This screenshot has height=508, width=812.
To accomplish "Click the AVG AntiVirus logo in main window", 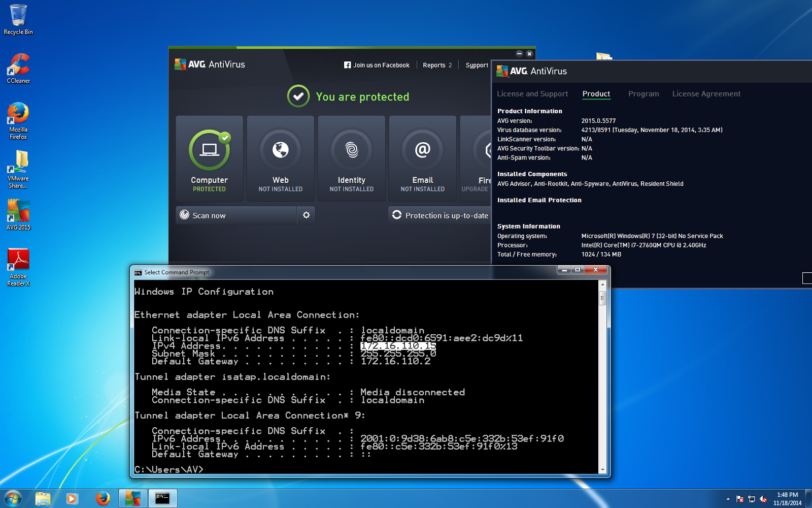I will point(210,65).
